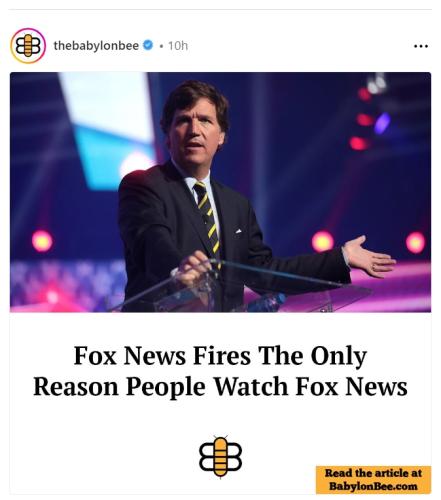The image size is (441, 500).
Task: Click the pink stage light at far left
Action: (42, 241)
